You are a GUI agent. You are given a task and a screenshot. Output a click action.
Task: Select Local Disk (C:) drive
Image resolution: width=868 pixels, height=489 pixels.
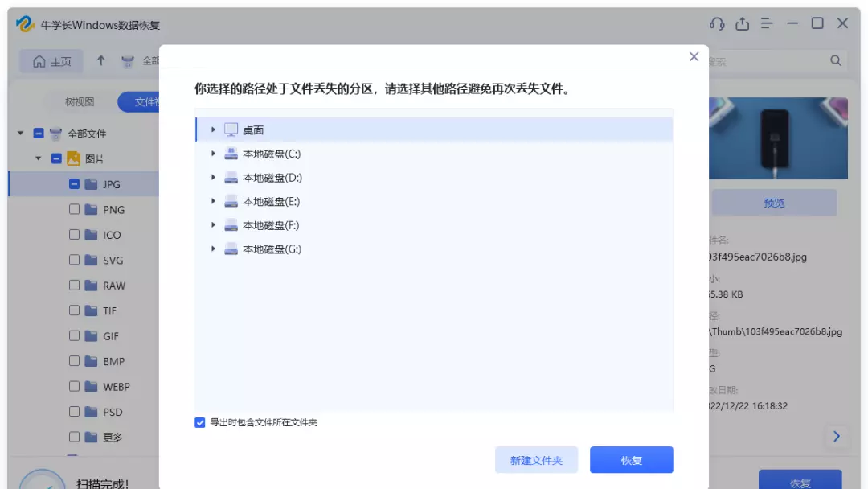click(271, 154)
